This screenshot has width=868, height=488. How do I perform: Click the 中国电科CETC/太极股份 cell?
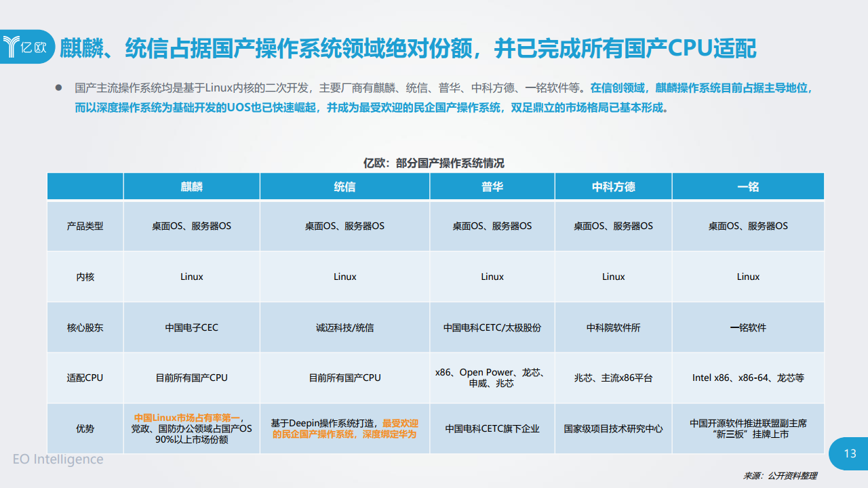(492, 327)
